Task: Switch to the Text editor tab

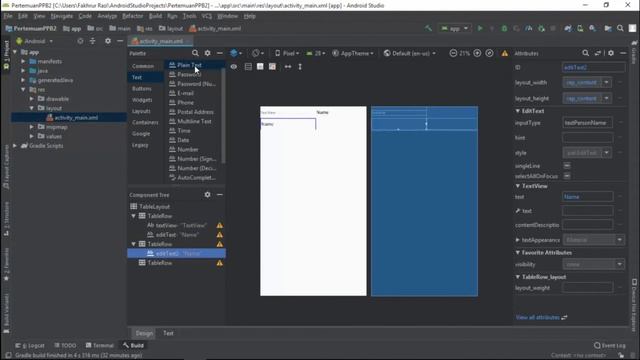Action: pyautogui.click(x=168, y=333)
